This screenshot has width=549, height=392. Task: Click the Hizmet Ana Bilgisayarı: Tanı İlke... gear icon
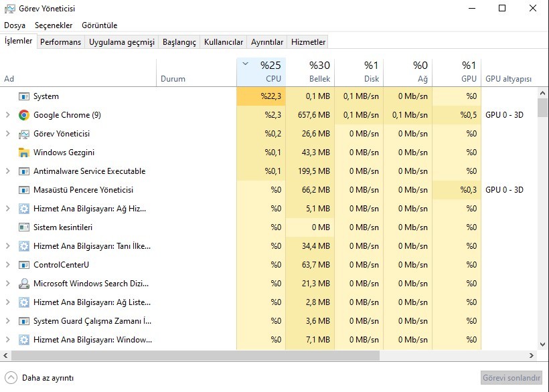pos(24,246)
